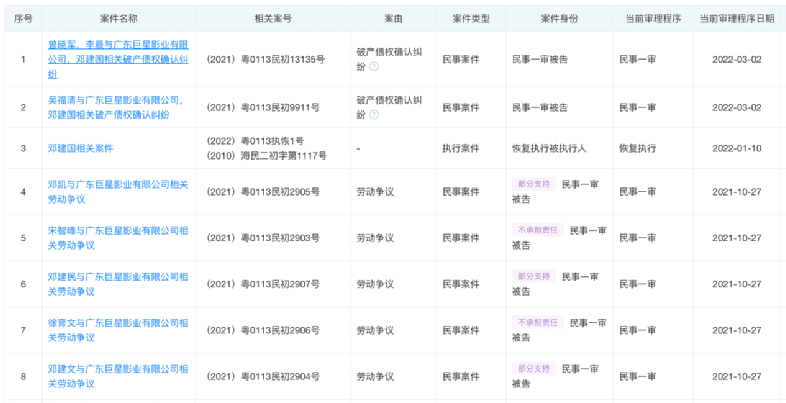Click date 2022-03-02 in row 2
The height and width of the screenshot is (403, 786).
pos(736,108)
